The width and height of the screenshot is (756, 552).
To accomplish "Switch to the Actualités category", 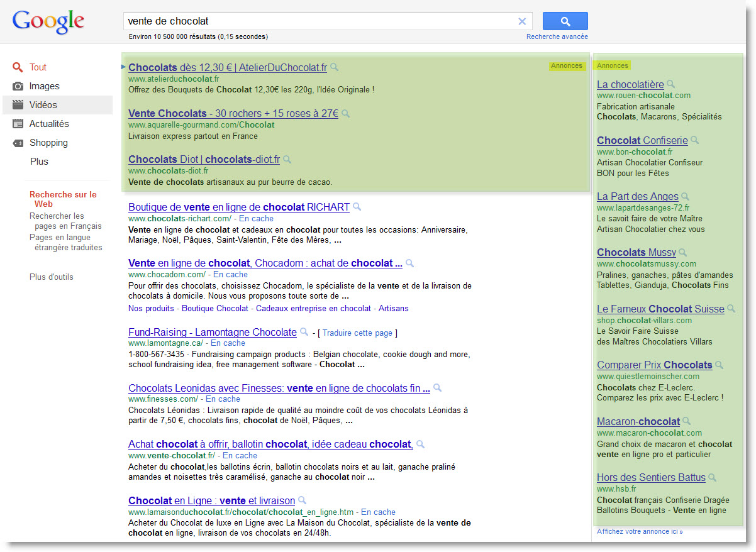I will pyautogui.click(x=49, y=124).
